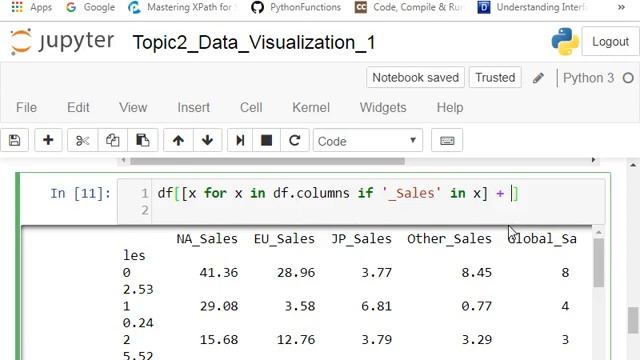Click the notebook title Topic2_Data_Visualization_1
The image size is (640, 360).
(254, 42)
